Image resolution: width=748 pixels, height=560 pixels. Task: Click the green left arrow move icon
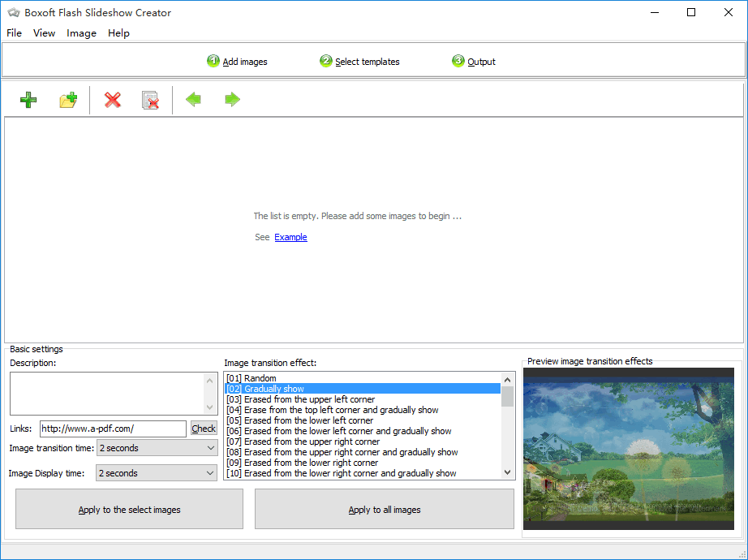tap(193, 99)
